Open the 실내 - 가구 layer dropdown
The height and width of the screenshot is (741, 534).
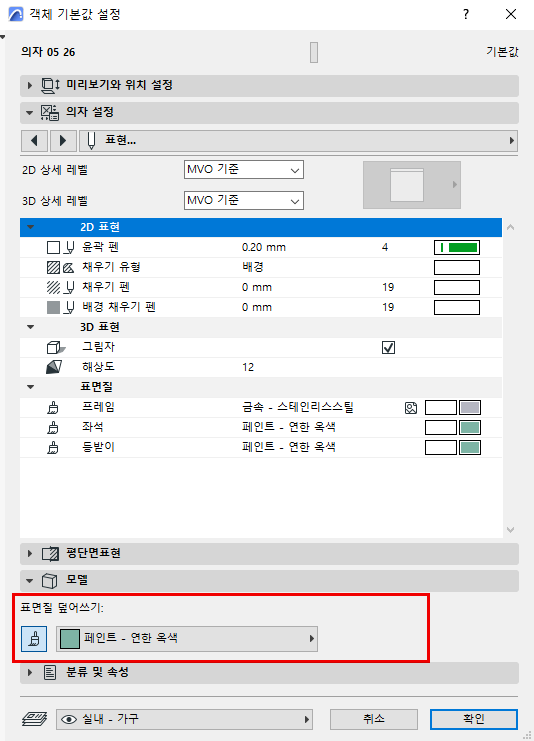[x=184, y=719]
